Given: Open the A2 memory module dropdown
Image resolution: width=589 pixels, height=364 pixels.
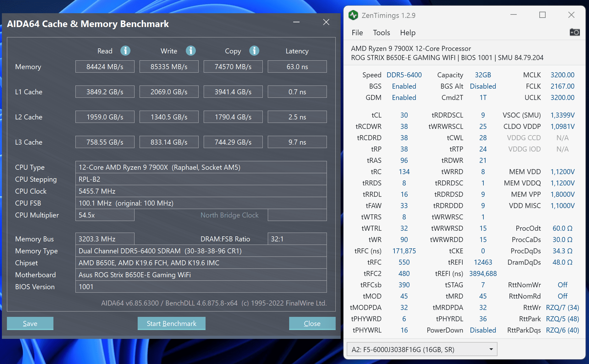Looking at the screenshot, I should [422, 349].
